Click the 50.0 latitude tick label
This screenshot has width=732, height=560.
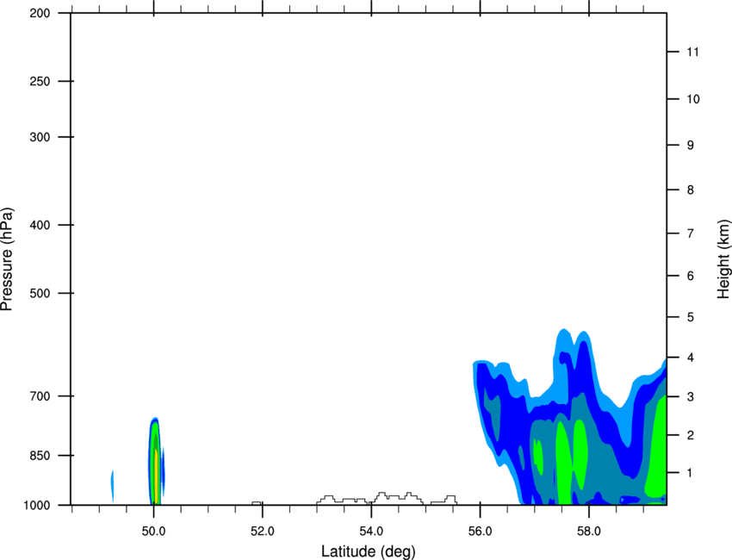[x=153, y=532]
